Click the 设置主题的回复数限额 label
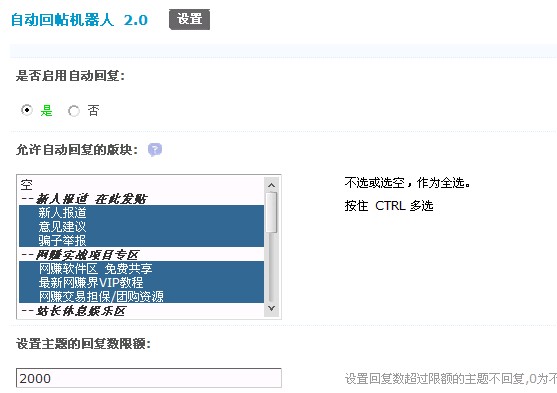The image size is (557, 393). coord(83,344)
